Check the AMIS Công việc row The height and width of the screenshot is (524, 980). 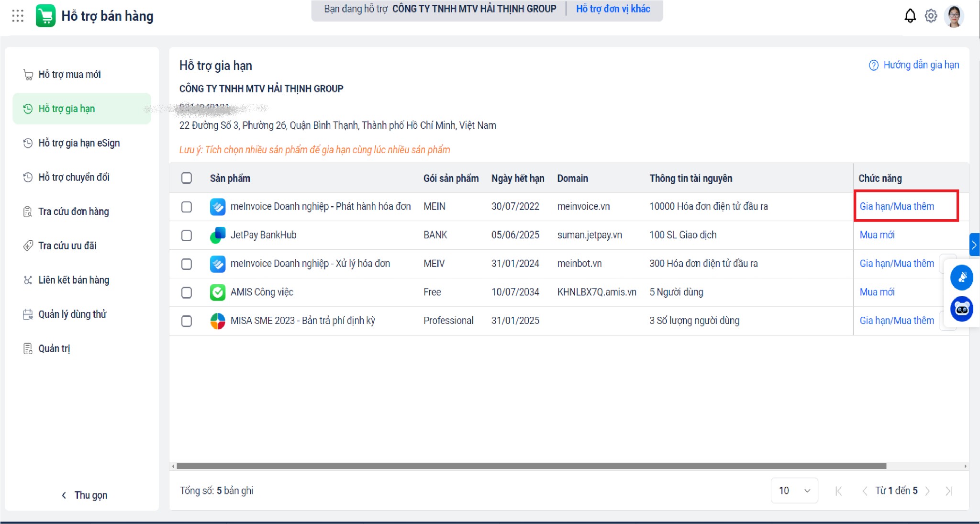click(x=187, y=292)
